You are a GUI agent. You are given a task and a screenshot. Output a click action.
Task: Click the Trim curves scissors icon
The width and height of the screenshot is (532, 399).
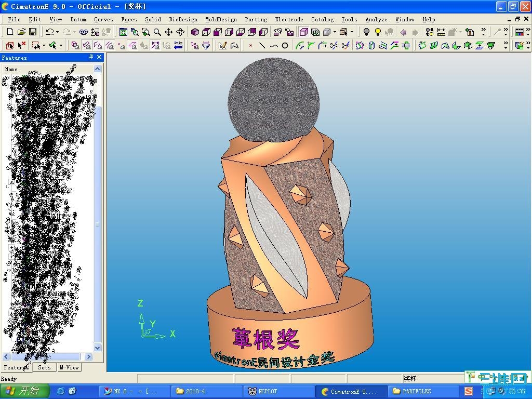334,45
